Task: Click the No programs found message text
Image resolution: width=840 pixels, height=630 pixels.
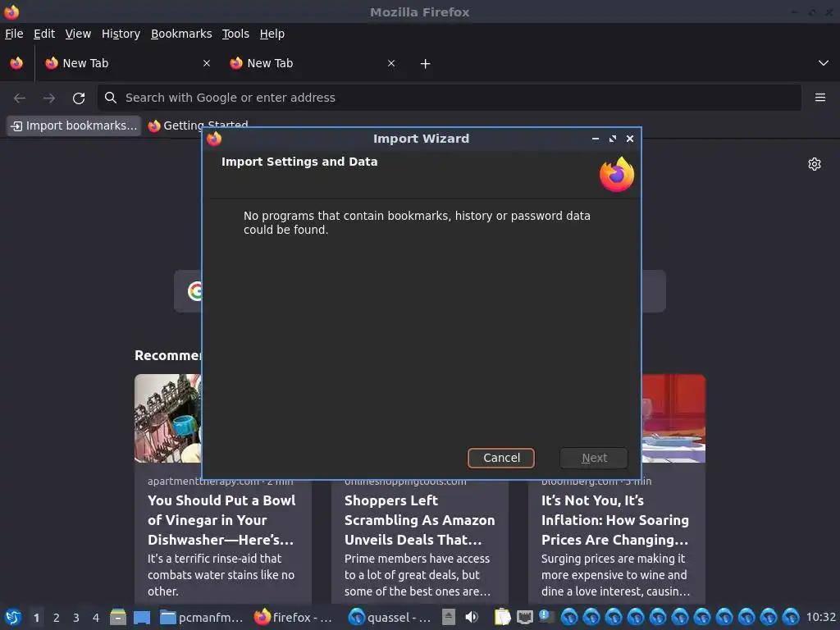Action: coord(417,222)
